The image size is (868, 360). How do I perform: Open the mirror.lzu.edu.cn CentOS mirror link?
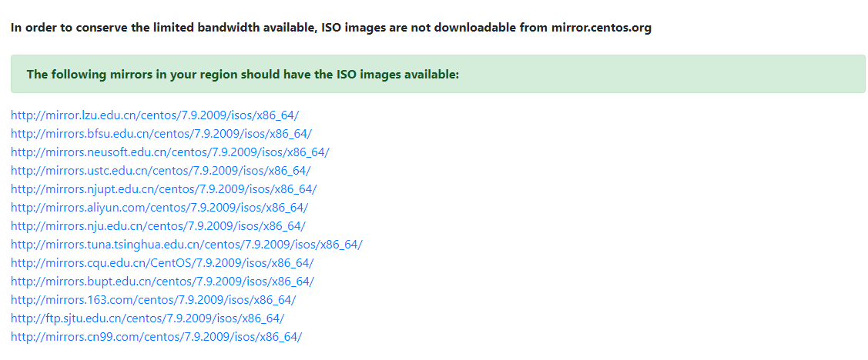click(x=155, y=115)
